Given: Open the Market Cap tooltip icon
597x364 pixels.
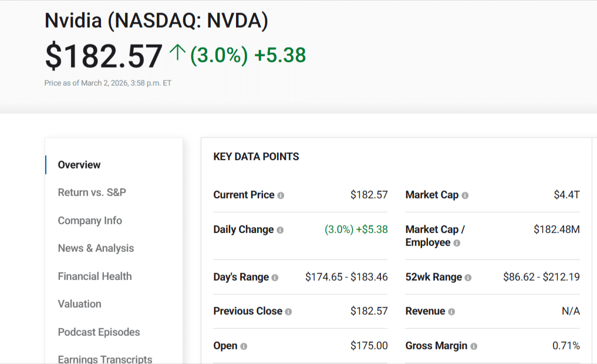Looking at the screenshot, I should click(x=464, y=194).
